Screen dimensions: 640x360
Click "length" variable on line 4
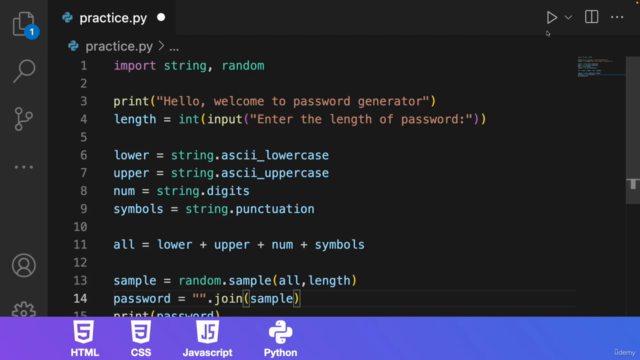[x=135, y=120]
